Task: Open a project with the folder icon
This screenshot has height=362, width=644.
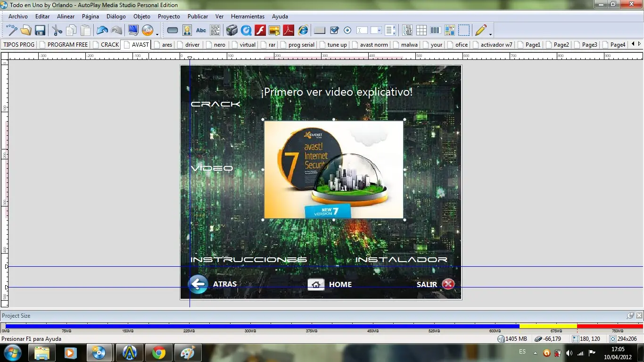Action: pyautogui.click(x=26, y=31)
